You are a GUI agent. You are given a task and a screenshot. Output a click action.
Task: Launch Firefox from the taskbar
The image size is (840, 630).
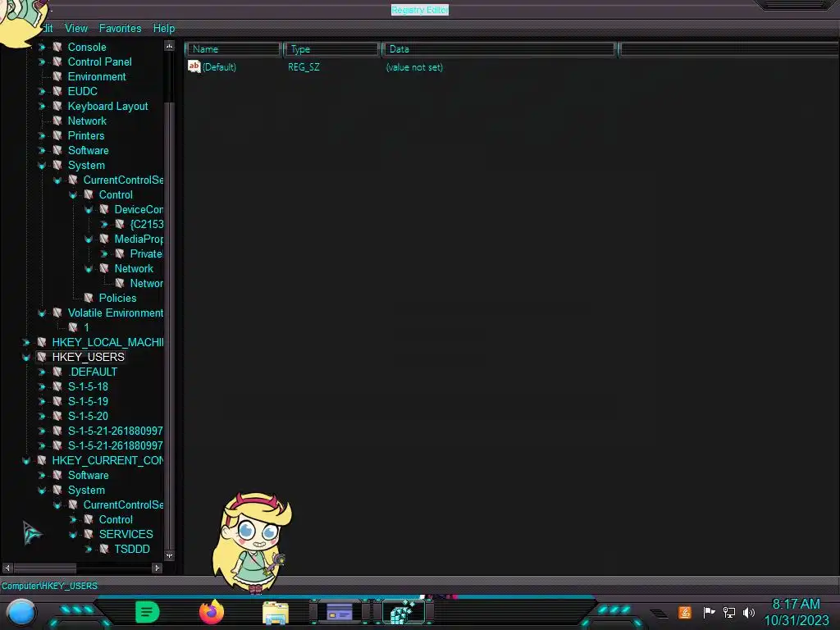211,612
